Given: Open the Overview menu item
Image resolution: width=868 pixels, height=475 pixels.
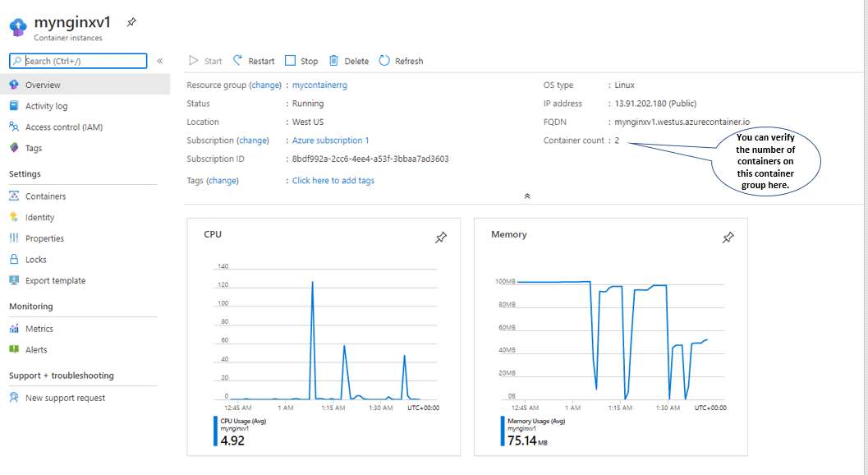Looking at the screenshot, I should 85,85.
